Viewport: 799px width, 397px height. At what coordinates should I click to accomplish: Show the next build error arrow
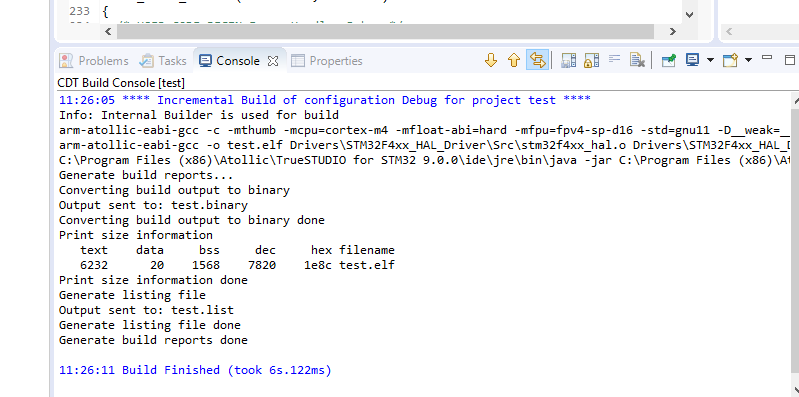[x=491, y=60]
